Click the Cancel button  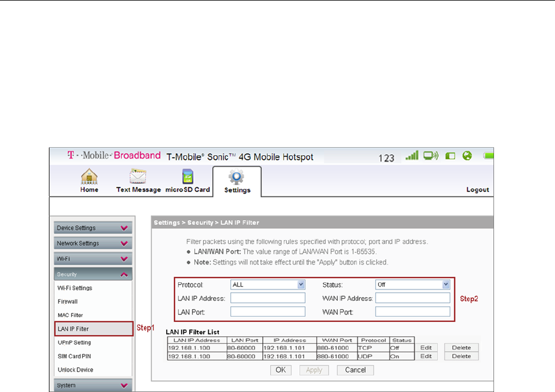coord(355,370)
